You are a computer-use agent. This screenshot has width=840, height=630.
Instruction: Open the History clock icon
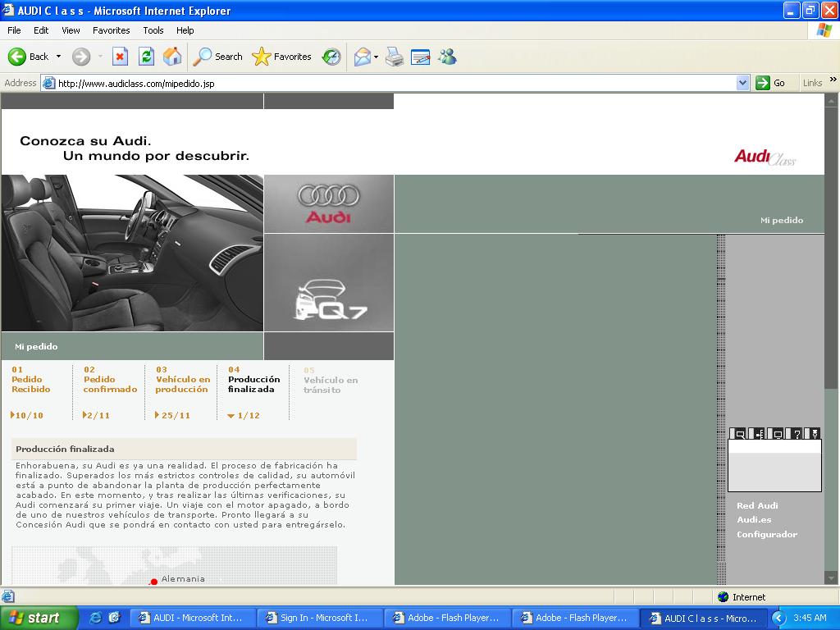tap(331, 57)
